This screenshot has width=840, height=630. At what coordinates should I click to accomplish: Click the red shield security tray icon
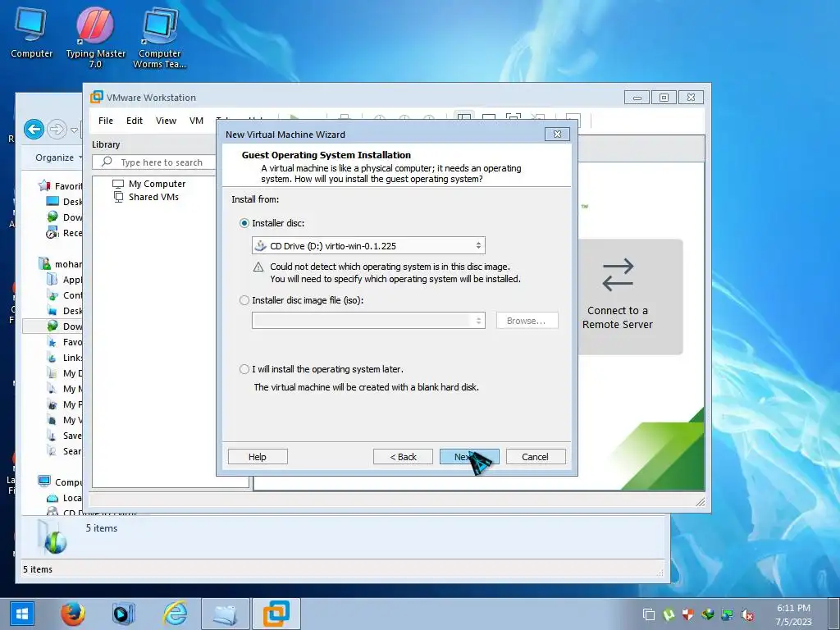click(x=688, y=614)
